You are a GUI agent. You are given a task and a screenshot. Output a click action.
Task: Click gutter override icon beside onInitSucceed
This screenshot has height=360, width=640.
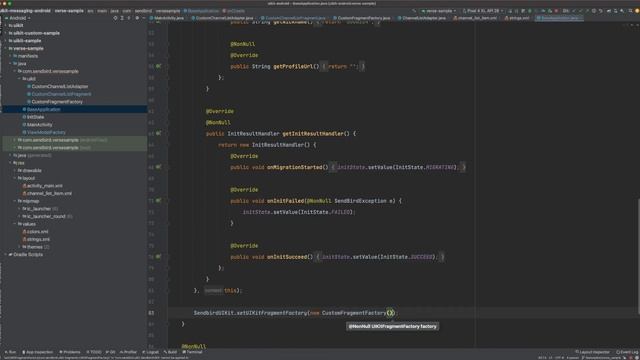[x=158, y=257]
